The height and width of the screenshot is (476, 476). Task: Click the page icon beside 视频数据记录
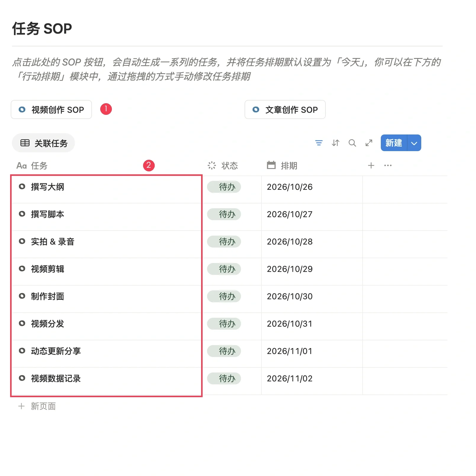22,378
